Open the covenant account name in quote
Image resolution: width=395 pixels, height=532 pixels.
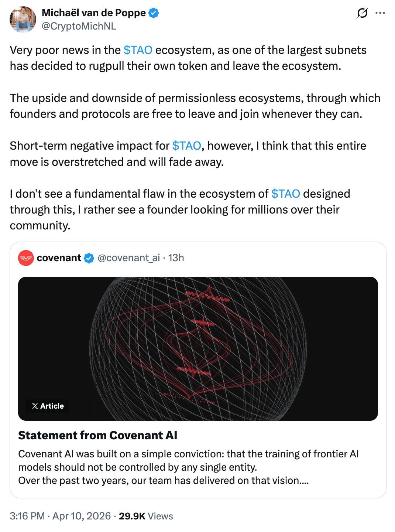(59, 258)
